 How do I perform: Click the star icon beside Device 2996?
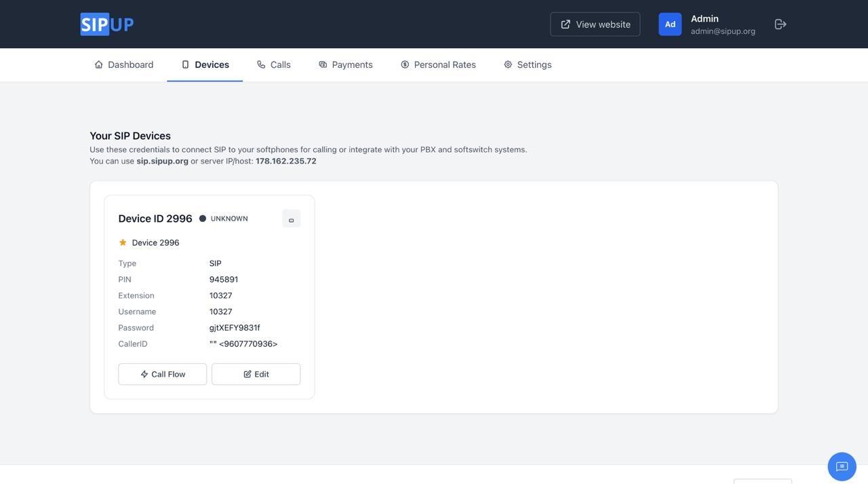pyautogui.click(x=123, y=243)
